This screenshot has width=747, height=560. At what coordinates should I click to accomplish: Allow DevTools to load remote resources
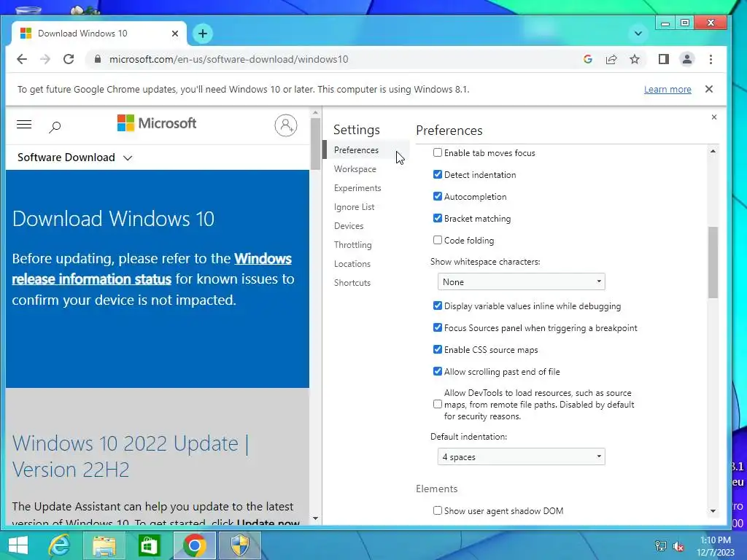coord(438,404)
